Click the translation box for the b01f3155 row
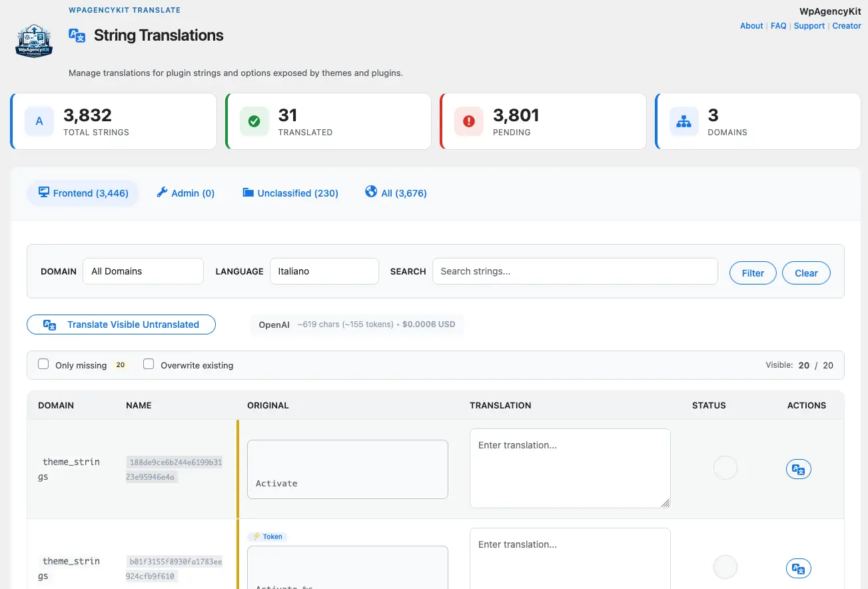 click(570, 558)
